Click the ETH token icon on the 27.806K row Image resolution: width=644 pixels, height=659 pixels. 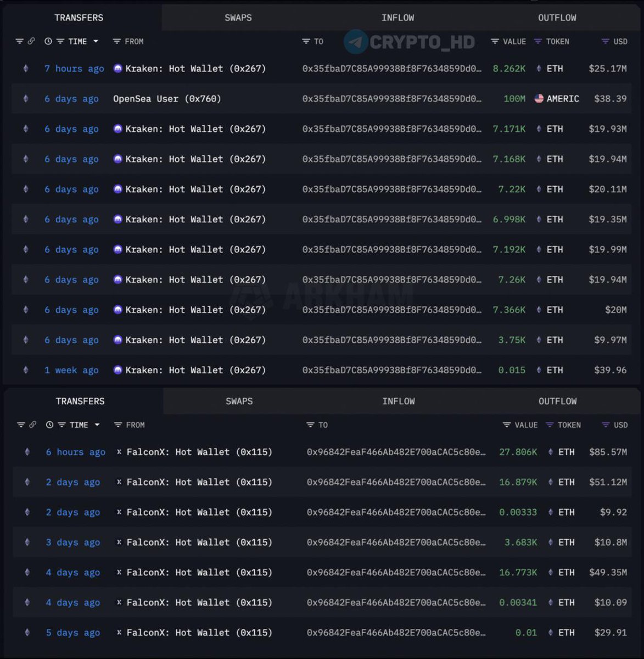pyautogui.click(x=551, y=452)
